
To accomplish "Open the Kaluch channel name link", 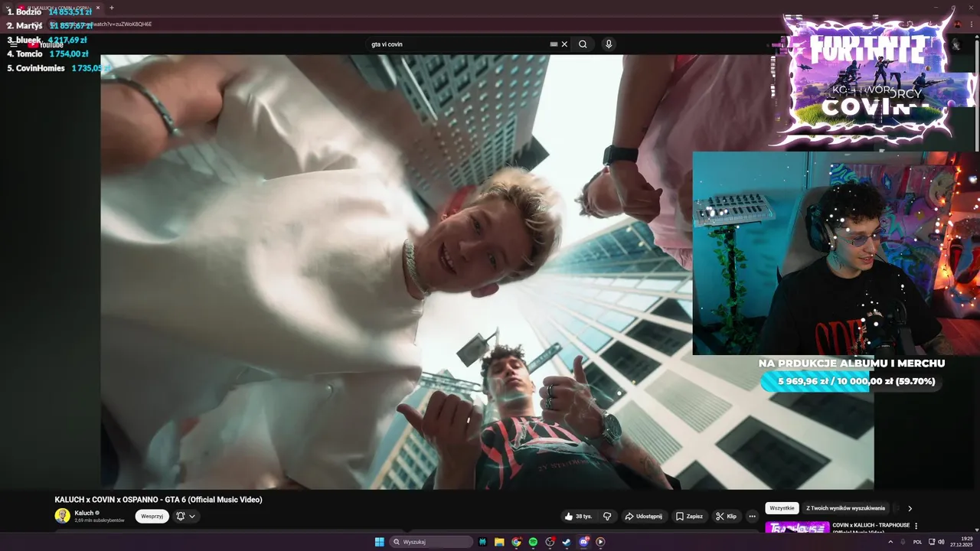I will point(84,513).
